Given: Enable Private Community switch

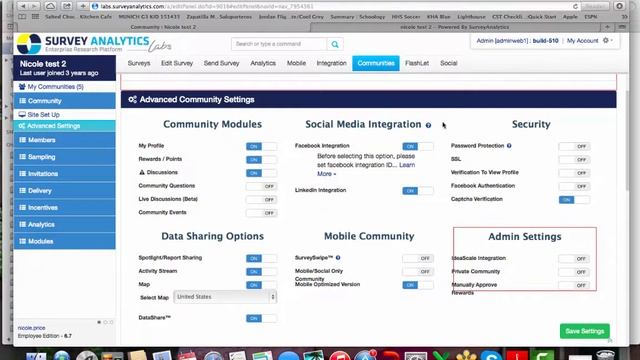Looking at the screenshot, I should (573, 272).
